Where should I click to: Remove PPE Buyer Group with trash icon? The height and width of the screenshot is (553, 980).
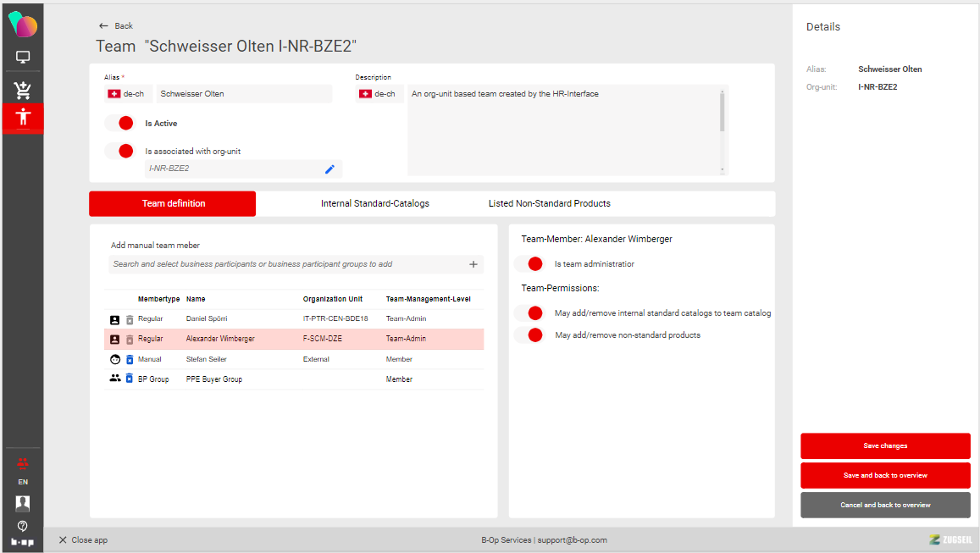(130, 379)
